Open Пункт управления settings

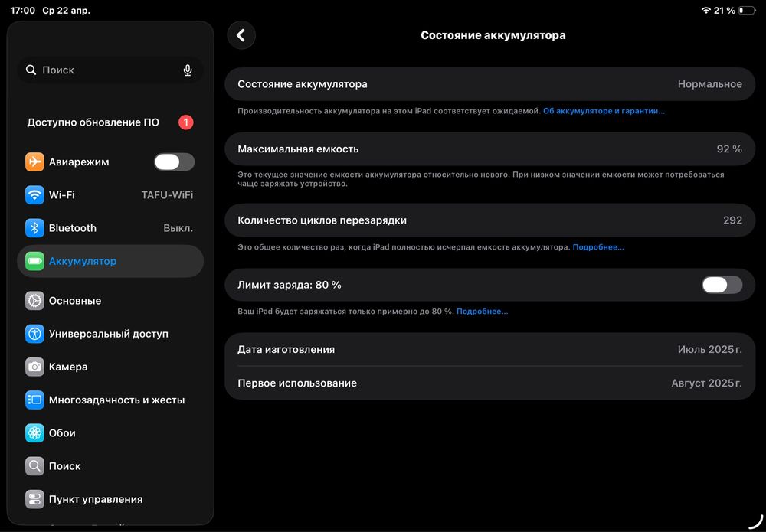[x=110, y=499]
